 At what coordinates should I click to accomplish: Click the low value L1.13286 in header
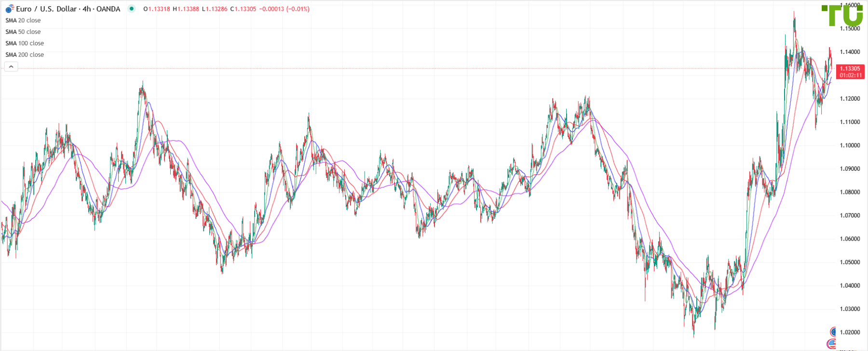(x=215, y=9)
